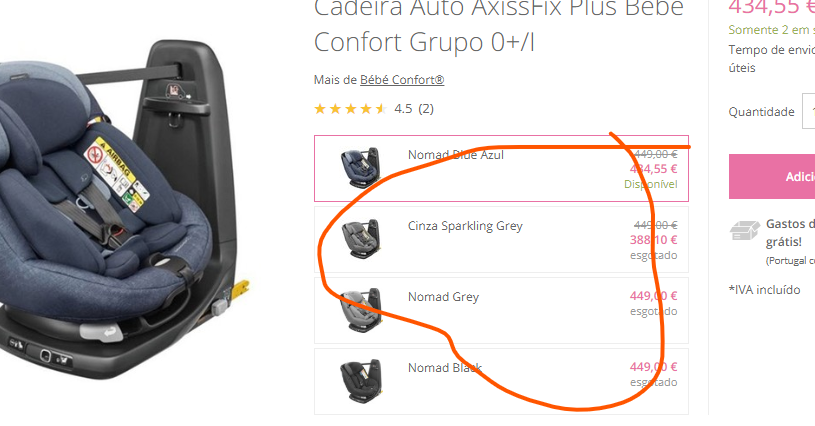Open the Bébé Confort® brand link
This screenshot has height=426, width=815.
click(x=402, y=80)
